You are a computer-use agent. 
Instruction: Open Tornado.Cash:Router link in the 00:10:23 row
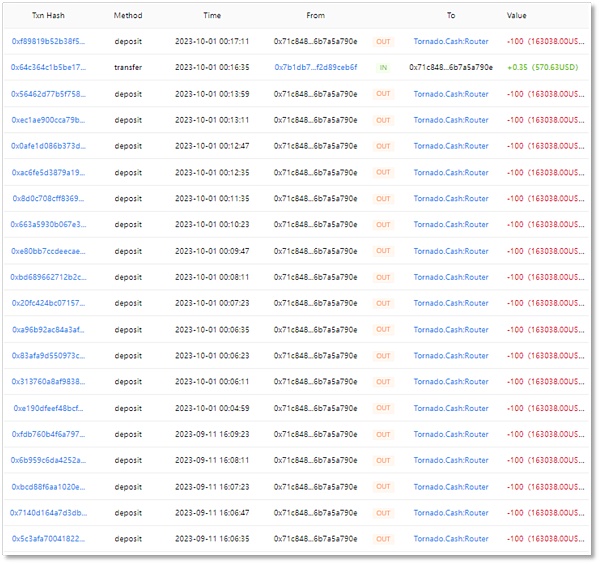point(451,225)
